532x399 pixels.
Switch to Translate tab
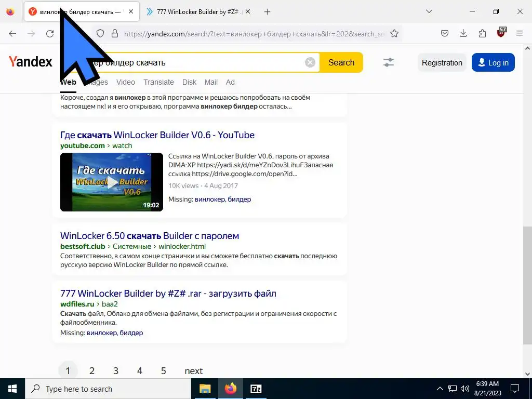click(158, 83)
